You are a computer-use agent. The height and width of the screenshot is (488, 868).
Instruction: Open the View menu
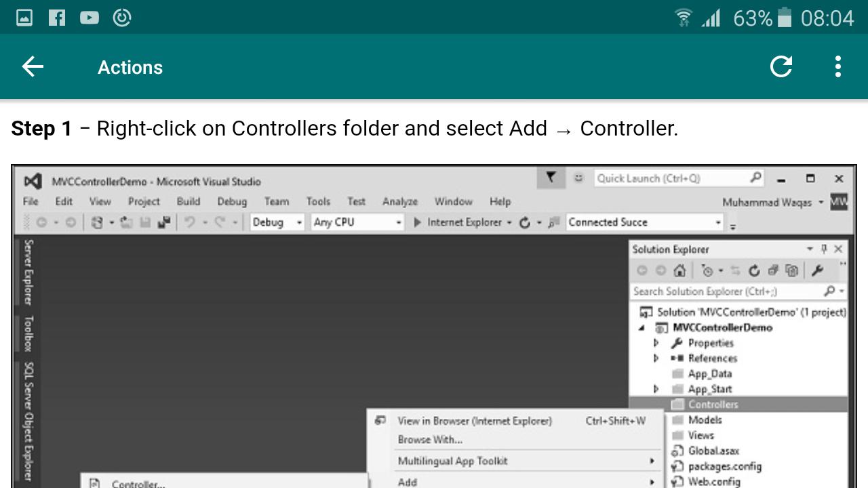tap(100, 201)
